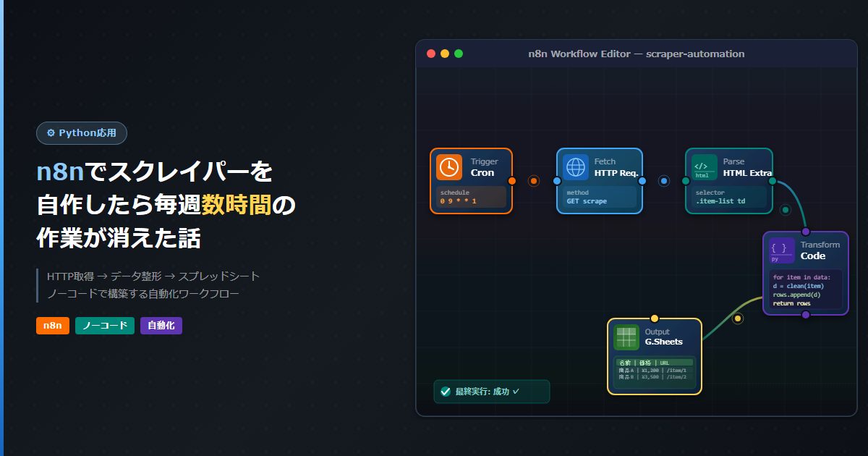This screenshot has height=456, width=868.
Task: Click the 'Trigger' label on the Cron node
Action: 485,162
